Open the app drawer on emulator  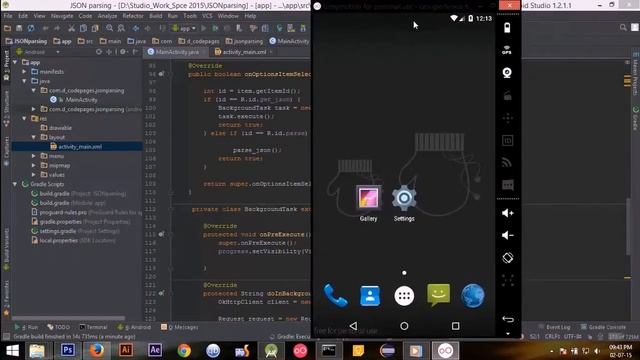(x=404, y=296)
